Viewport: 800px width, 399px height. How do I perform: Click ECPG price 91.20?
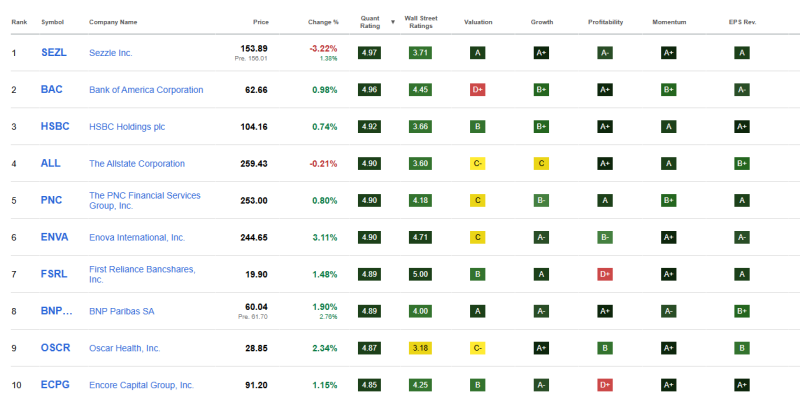tap(257, 385)
